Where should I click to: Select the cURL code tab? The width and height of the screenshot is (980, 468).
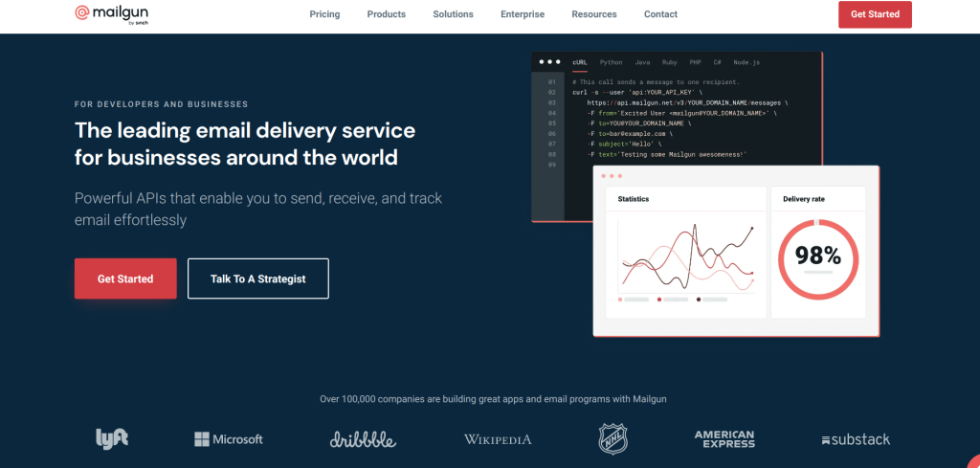tap(579, 62)
